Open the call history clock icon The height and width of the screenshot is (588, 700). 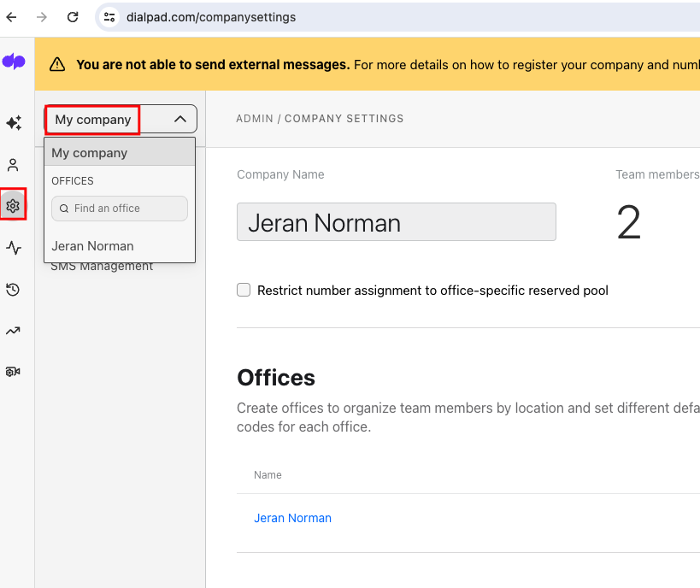pyautogui.click(x=13, y=290)
